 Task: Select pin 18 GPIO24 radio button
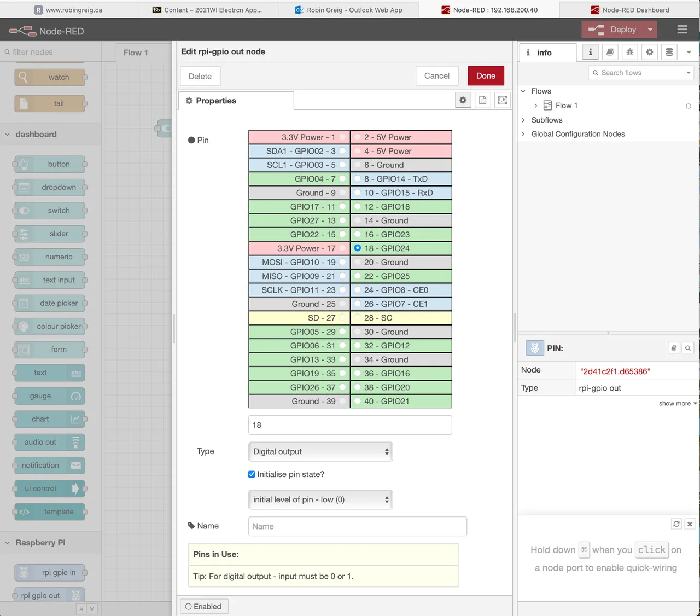tap(358, 248)
